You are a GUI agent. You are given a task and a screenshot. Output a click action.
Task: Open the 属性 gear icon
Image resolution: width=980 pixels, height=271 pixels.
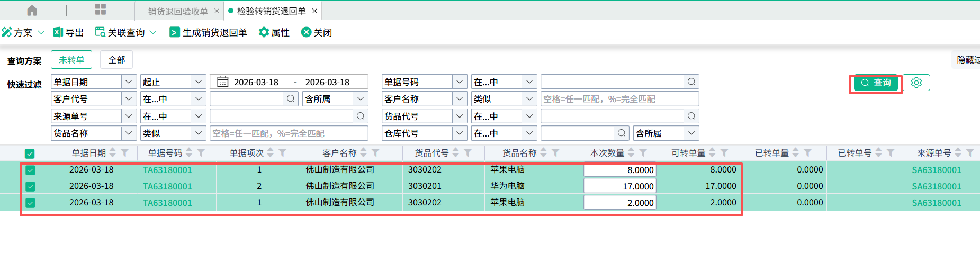(264, 32)
